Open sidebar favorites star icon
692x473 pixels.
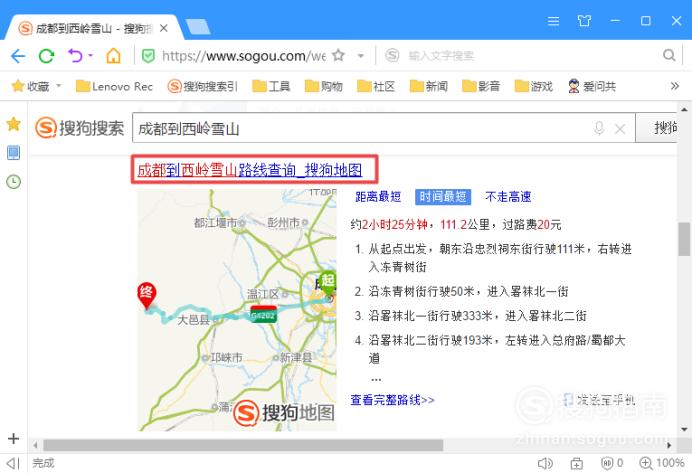point(14,124)
